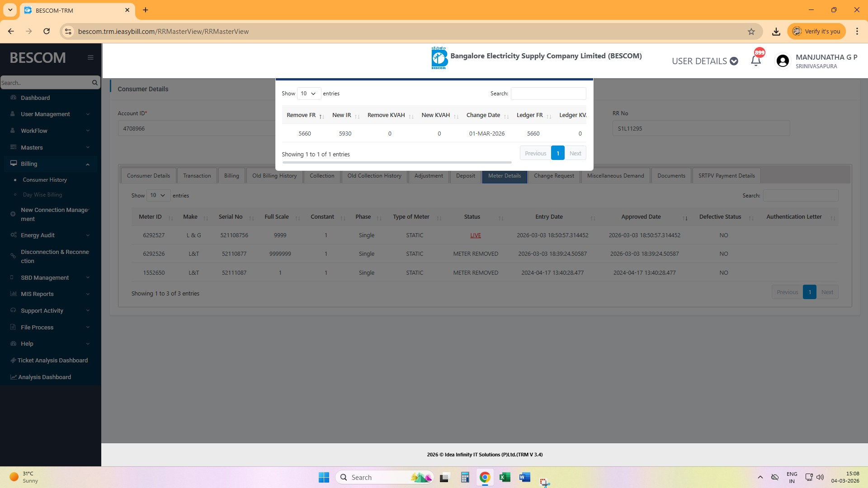Open the Change Request tab
This screenshot has height=488, width=868.
tap(554, 176)
